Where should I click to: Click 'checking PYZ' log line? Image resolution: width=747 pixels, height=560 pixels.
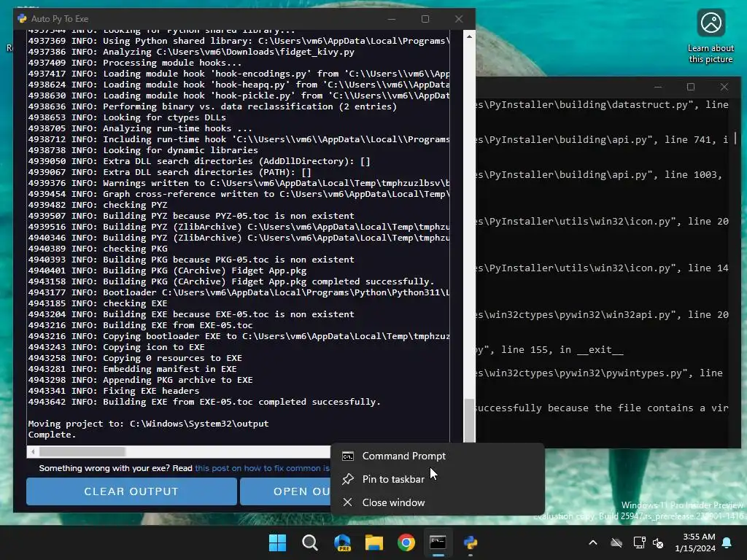pos(98,205)
